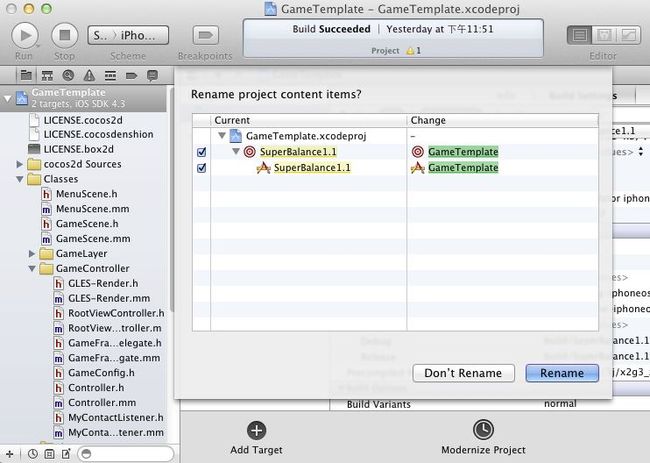650x463 pixels.
Task: Open the Log navigator
Action: point(153,75)
